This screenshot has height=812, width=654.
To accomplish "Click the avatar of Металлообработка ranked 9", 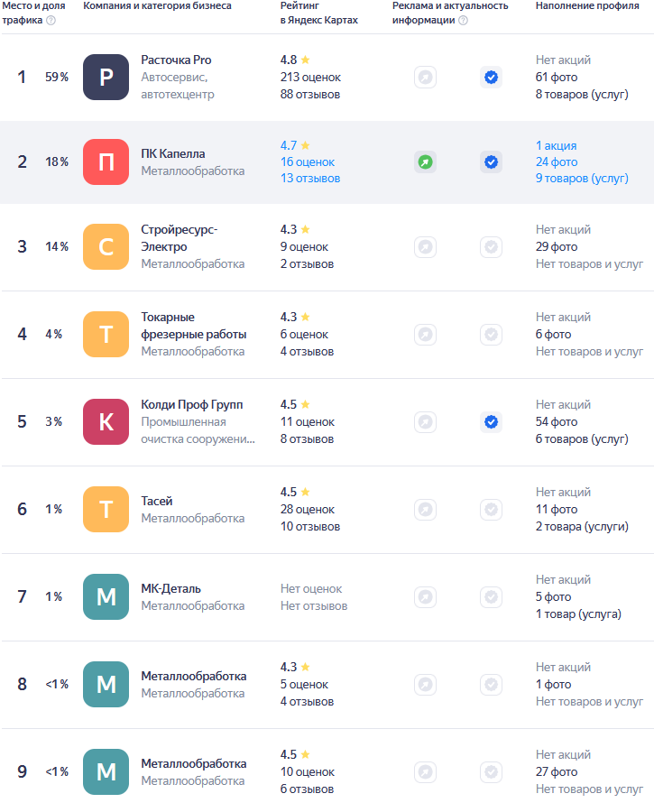I will 106,771.
